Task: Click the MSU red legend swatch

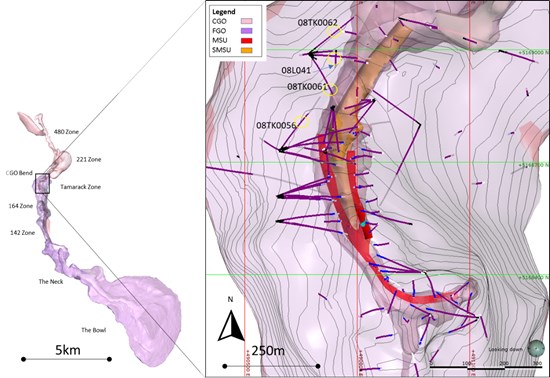Action: tap(246, 40)
